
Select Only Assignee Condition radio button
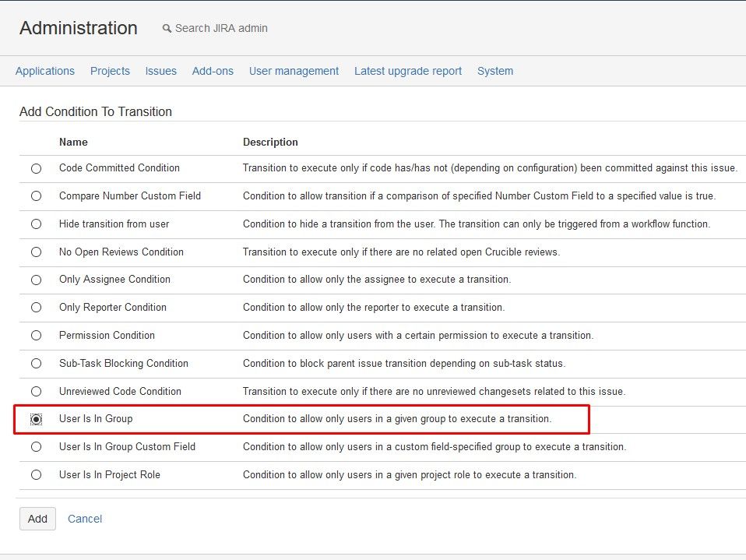[x=36, y=280]
